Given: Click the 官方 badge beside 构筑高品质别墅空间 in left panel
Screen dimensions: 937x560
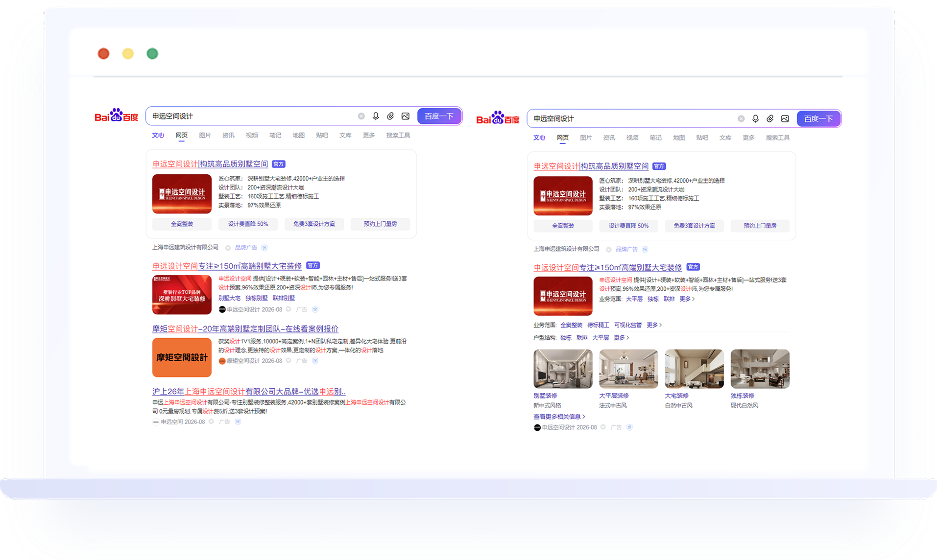Looking at the screenshot, I should tap(279, 164).
